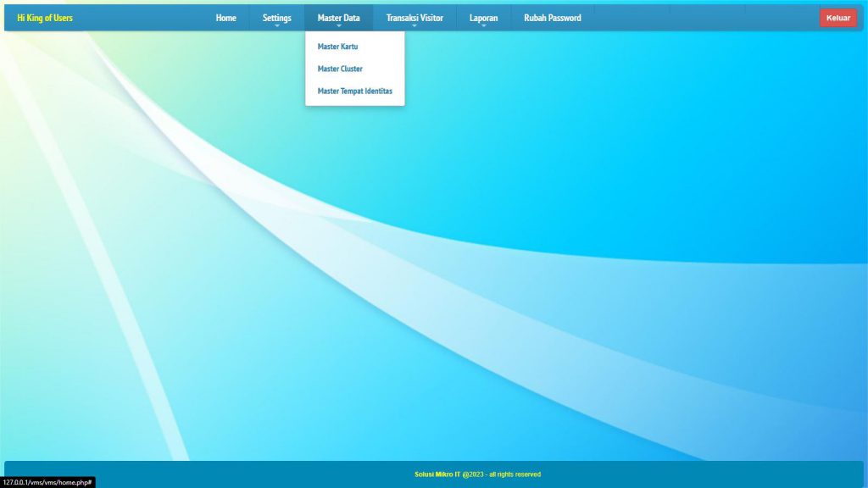This screenshot has width=868, height=488.
Task: Click the caret arrow beneath Laporan
Action: tap(483, 26)
